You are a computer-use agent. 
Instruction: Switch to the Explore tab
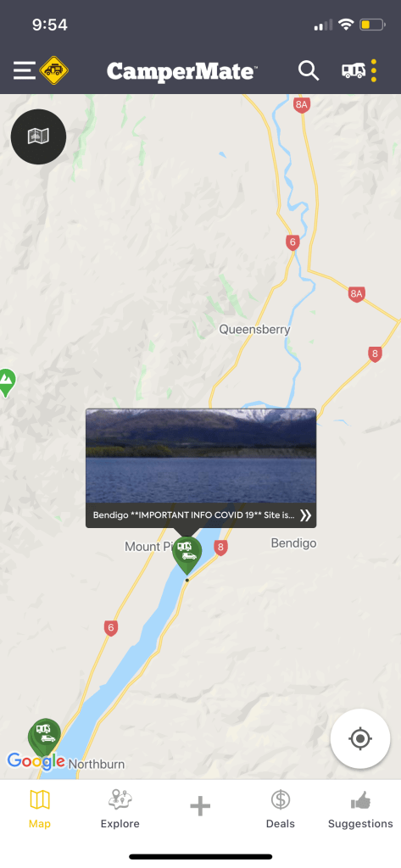tap(120, 809)
